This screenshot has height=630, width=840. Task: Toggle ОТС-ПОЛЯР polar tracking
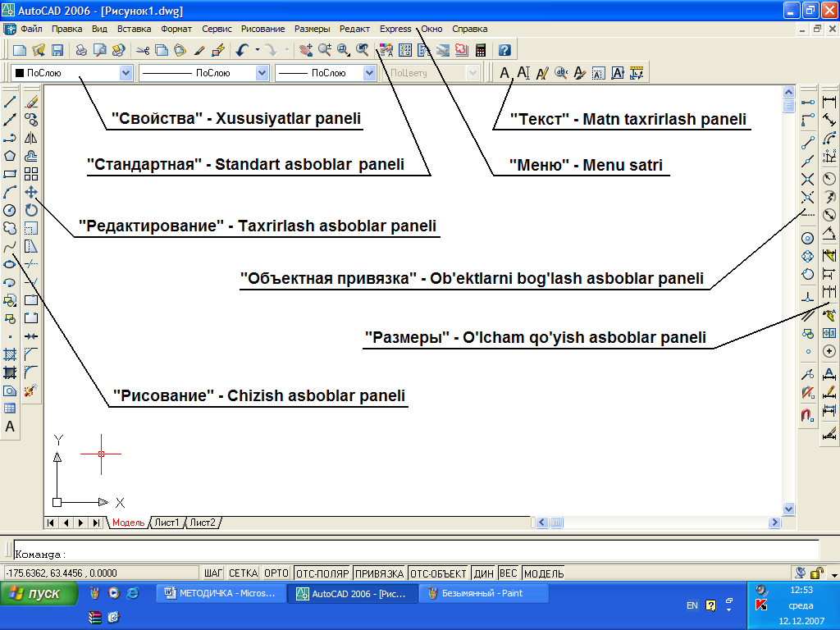point(322,573)
